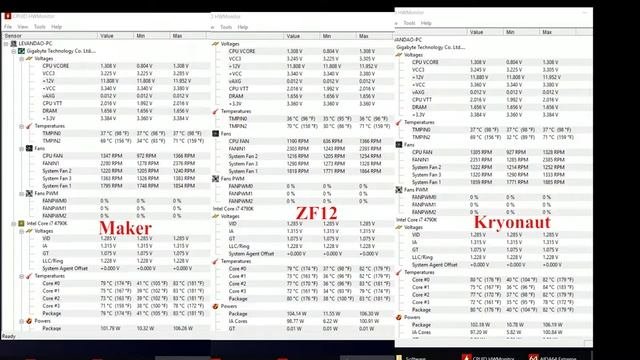
Task: Collapse Gigabyte Voltages section in Maker window
Action: click(x=22, y=59)
